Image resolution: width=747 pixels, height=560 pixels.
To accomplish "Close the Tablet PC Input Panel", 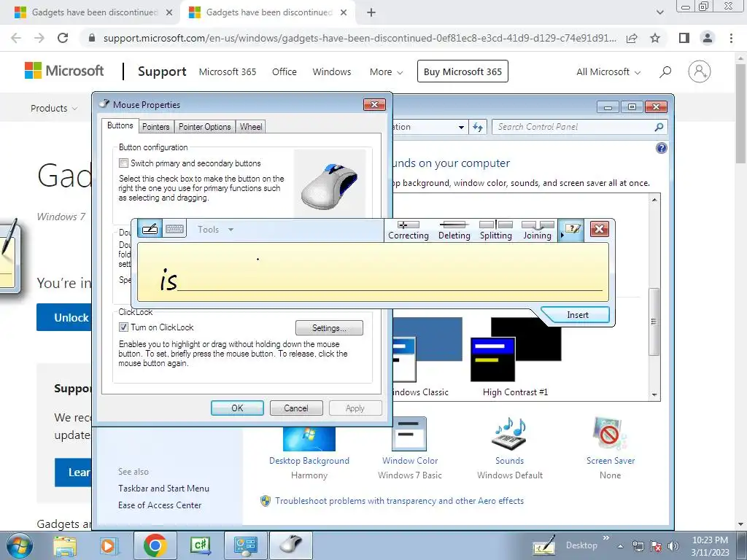I will (x=599, y=229).
